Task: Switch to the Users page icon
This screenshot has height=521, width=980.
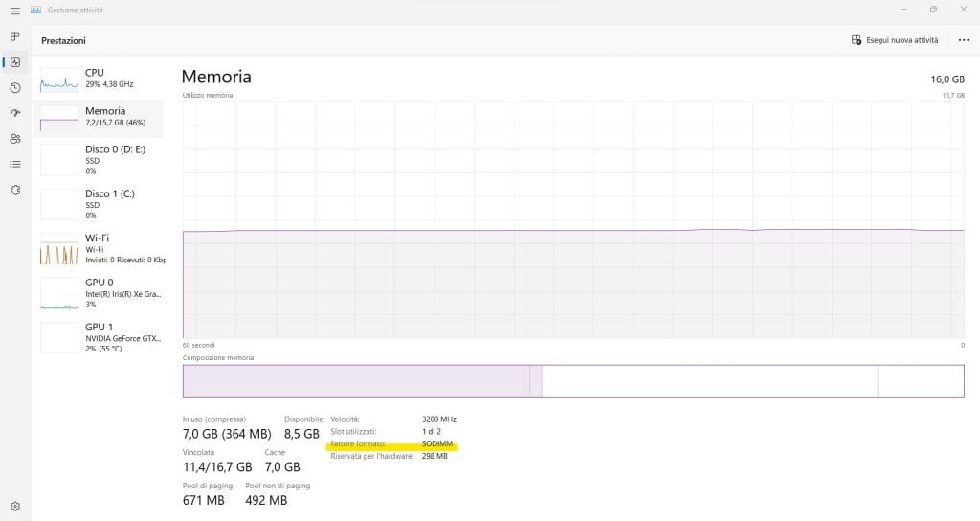Action: point(14,139)
